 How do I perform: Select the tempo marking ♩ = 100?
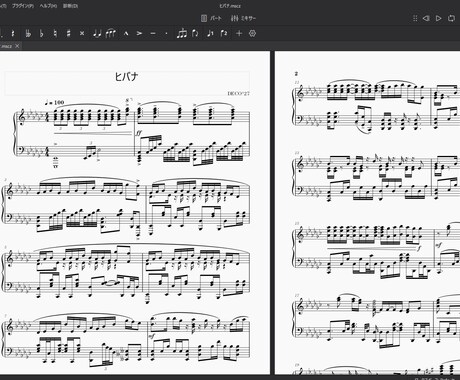(55, 102)
